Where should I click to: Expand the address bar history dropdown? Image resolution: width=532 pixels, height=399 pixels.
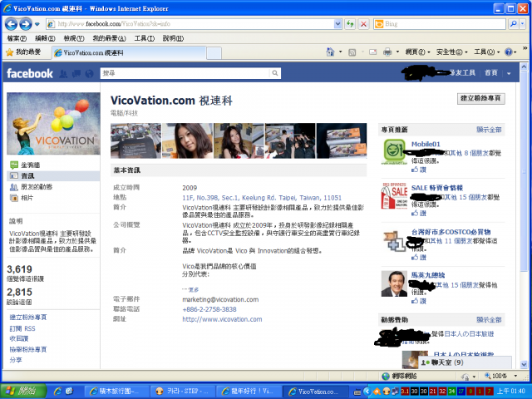(337, 24)
